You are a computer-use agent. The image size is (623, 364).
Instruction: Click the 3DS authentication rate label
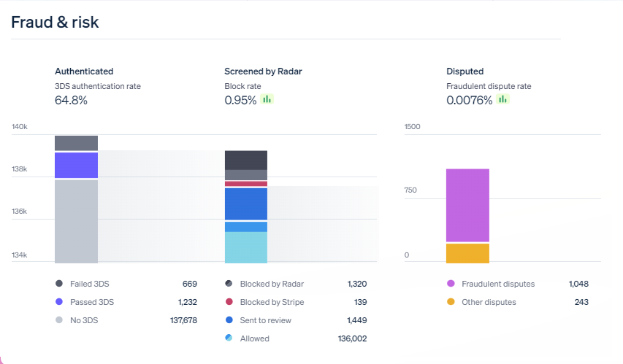point(98,86)
